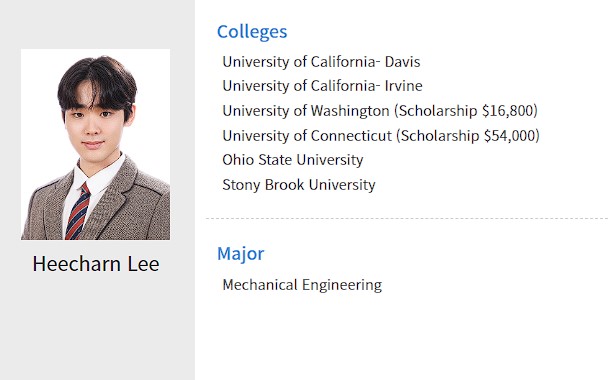Click the gray sidebar below the name
The height and width of the screenshot is (380, 610).
click(x=97, y=327)
